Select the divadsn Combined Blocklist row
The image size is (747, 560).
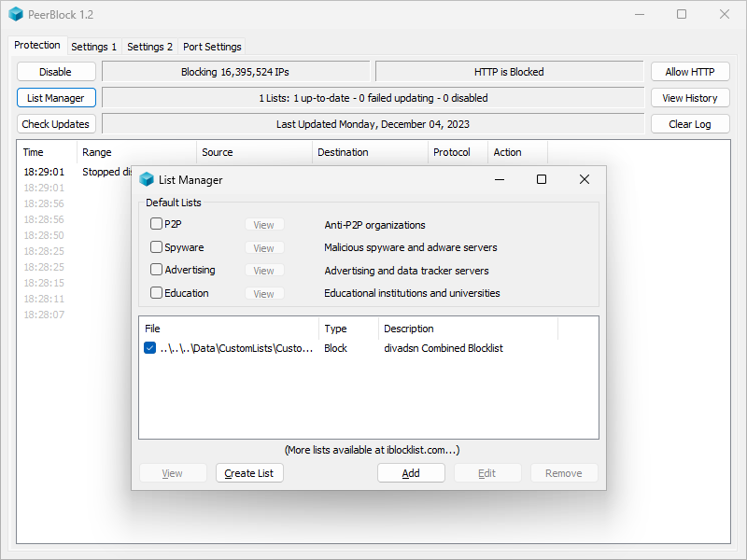(444, 348)
